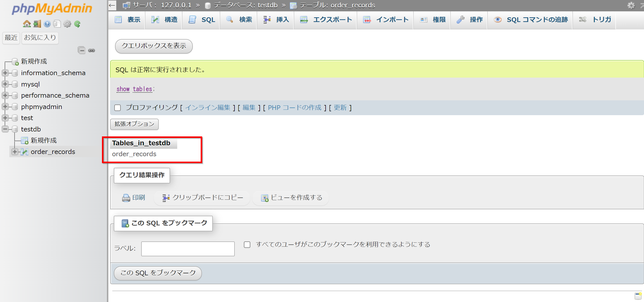
Task: Click the server icon in the breadcrumb
Action: point(126,5)
